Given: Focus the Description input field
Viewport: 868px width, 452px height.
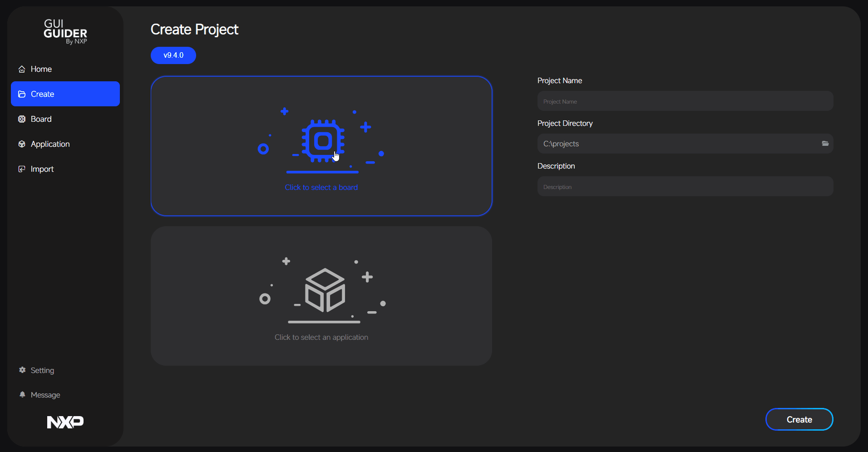Looking at the screenshot, I should click(685, 186).
